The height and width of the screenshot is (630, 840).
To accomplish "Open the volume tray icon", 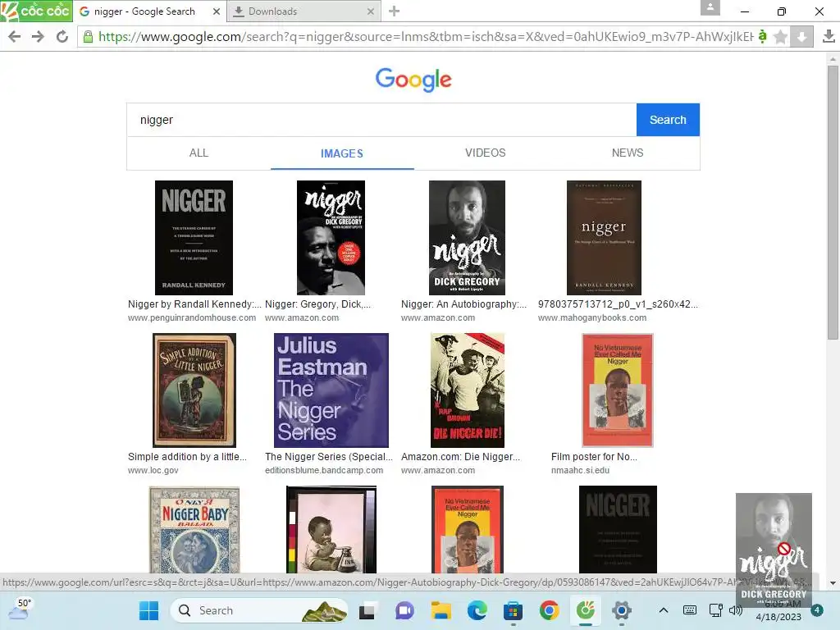I will pyautogui.click(x=736, y=610).
